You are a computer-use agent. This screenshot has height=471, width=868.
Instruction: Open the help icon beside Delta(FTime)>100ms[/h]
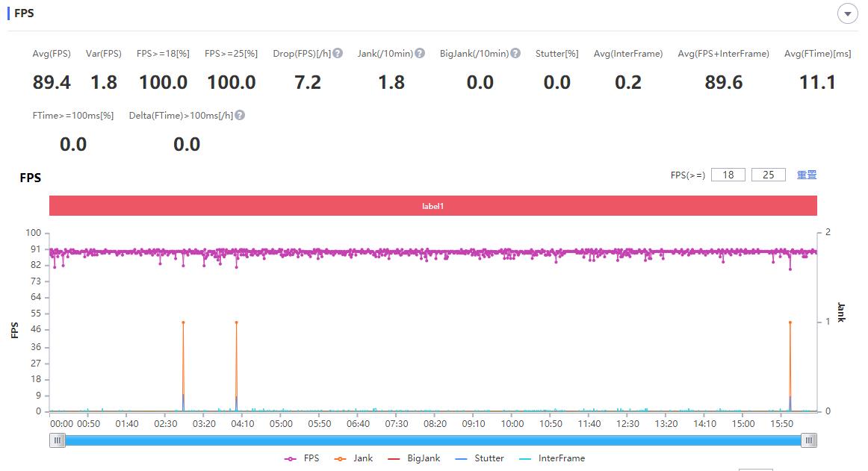pos(240,116)
